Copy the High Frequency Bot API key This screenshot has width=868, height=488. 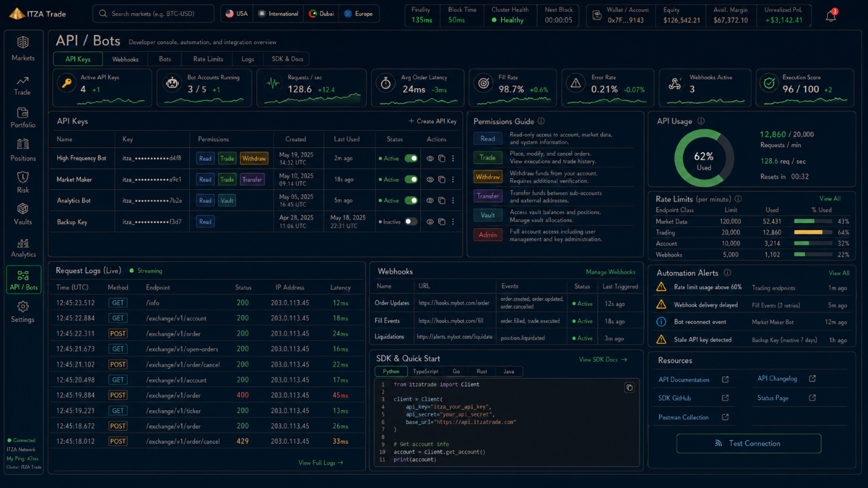442,158
